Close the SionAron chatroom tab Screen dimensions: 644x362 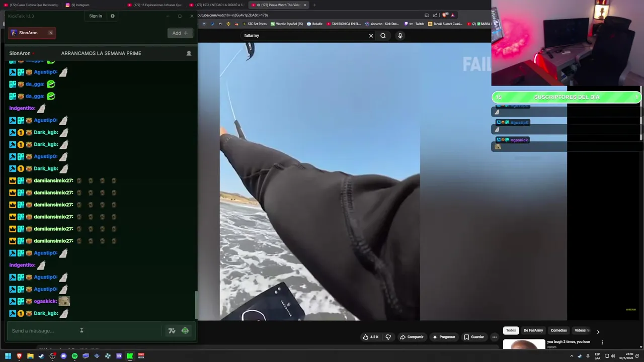click(51, 33)
